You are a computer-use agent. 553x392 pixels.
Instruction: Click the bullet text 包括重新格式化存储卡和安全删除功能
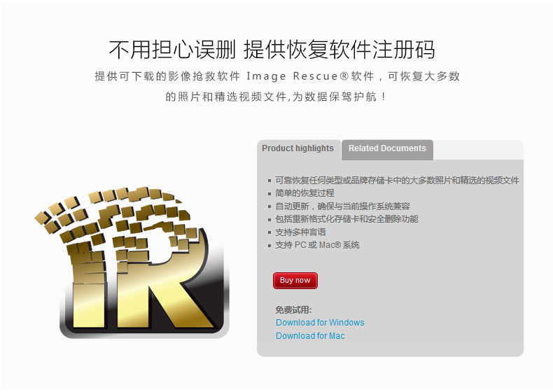tap(346, 219)
